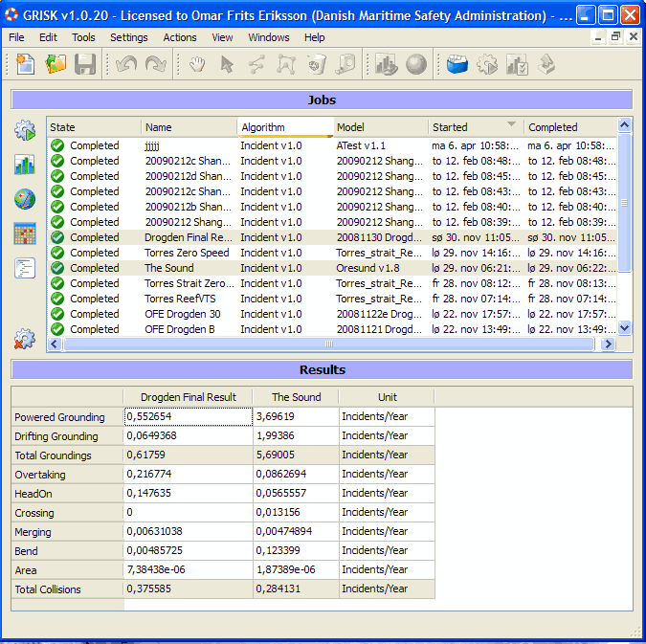This screenshot has height=644, width=646.
Task: Sort jobs by the Algorithm column header
Action: 284,127
